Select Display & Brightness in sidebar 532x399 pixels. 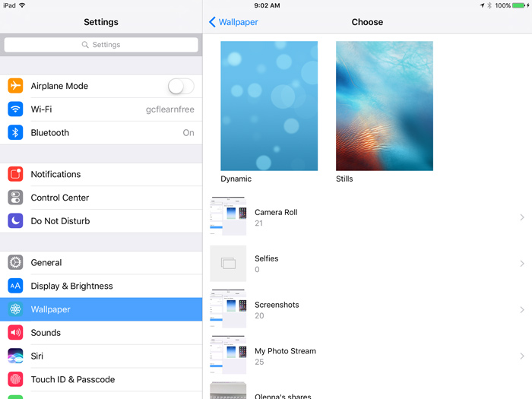tap(71, 286)
